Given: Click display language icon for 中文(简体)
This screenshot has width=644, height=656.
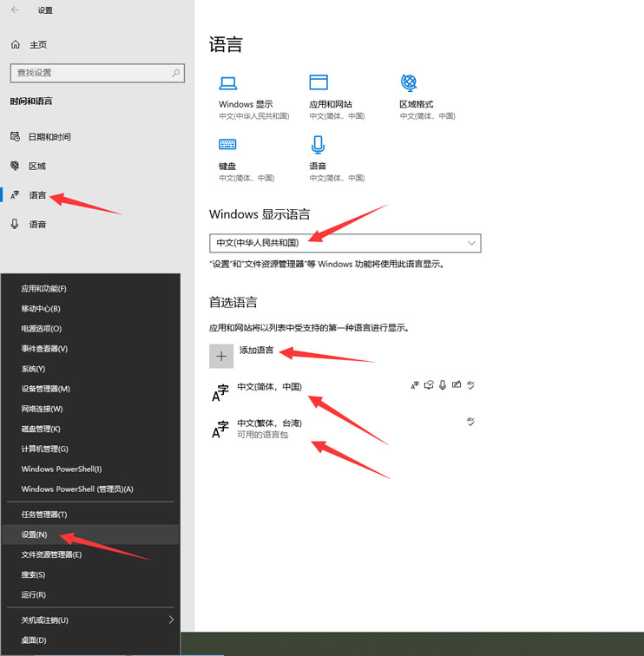Looking at the screenshot, I should click(415, 385).
